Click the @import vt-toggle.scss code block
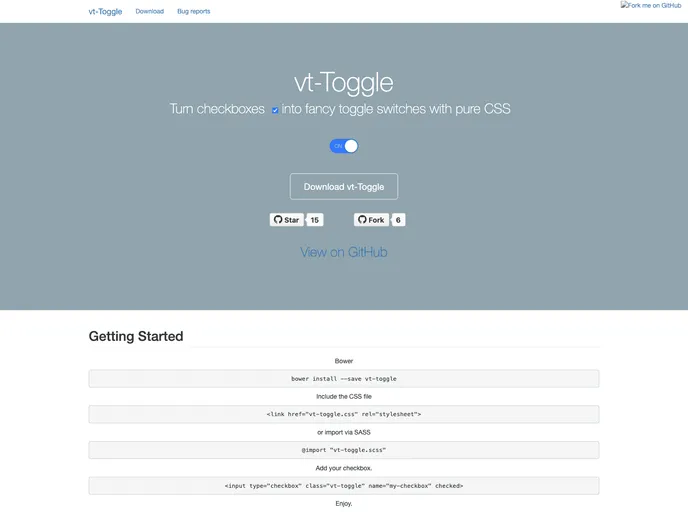 344,450
